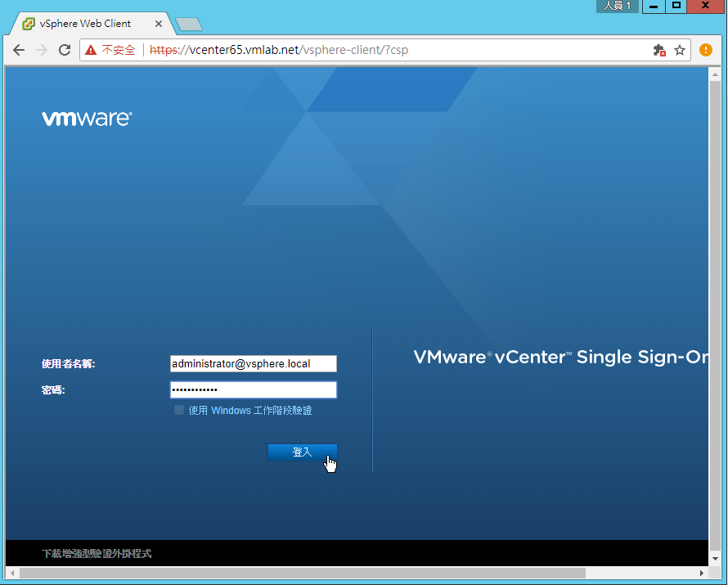The height and width of the screenshot is (585, 728).
Task: Click the 密碼 label
Action: (53, 389)
